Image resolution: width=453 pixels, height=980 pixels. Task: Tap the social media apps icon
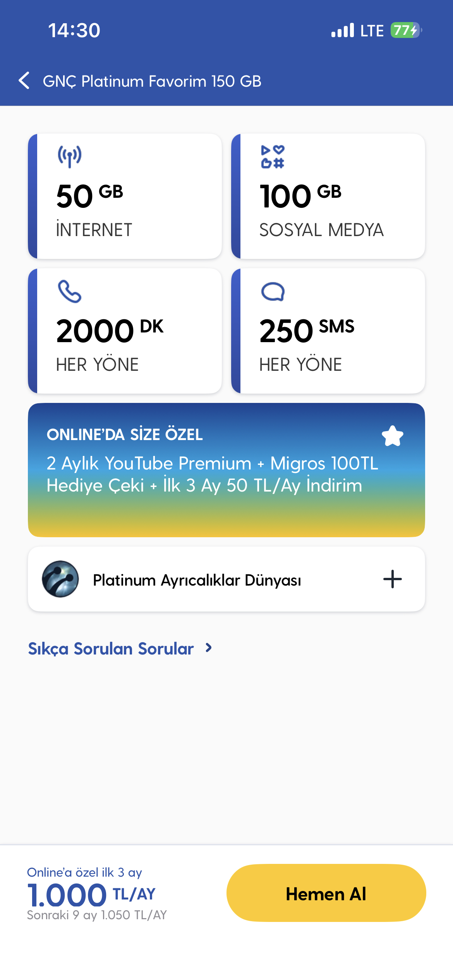click(273, 157)
